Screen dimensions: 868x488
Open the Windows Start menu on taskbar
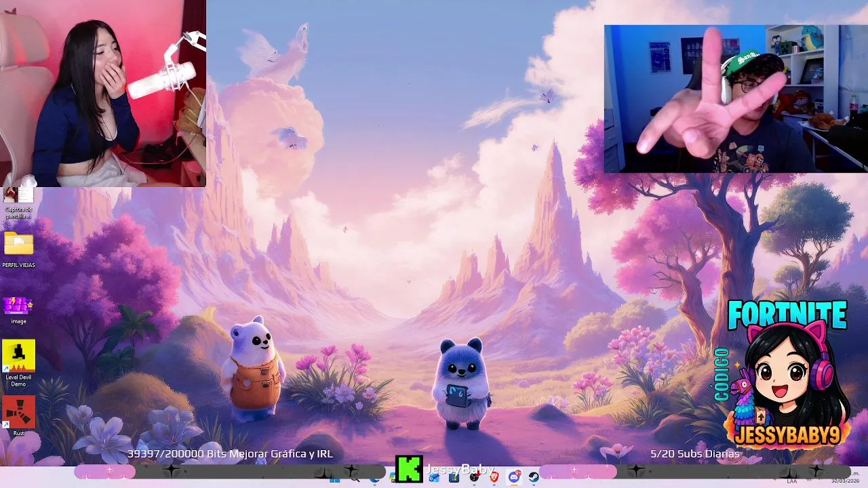(334, 479)
